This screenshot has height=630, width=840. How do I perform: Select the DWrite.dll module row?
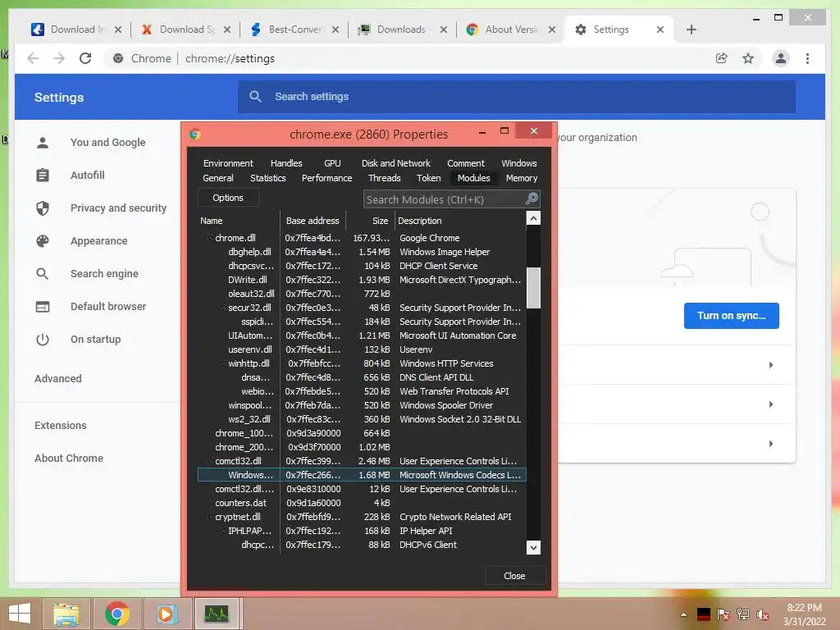click(x=362, y=280)
